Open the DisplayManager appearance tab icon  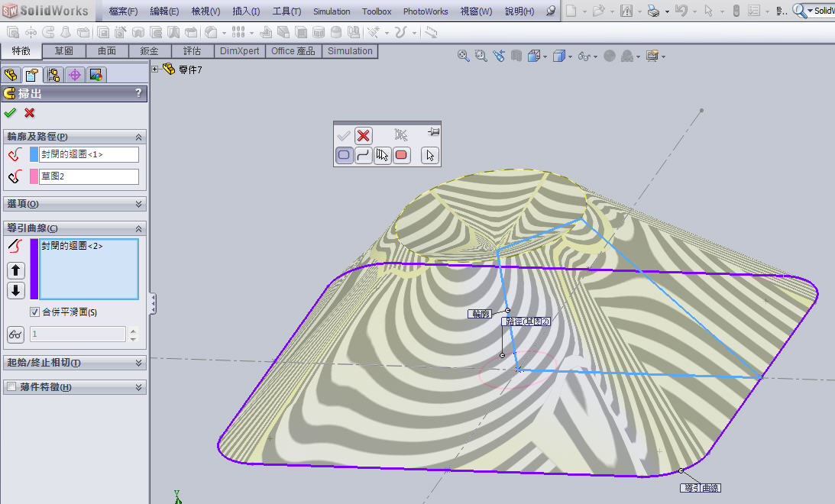[x=95, y=75]
